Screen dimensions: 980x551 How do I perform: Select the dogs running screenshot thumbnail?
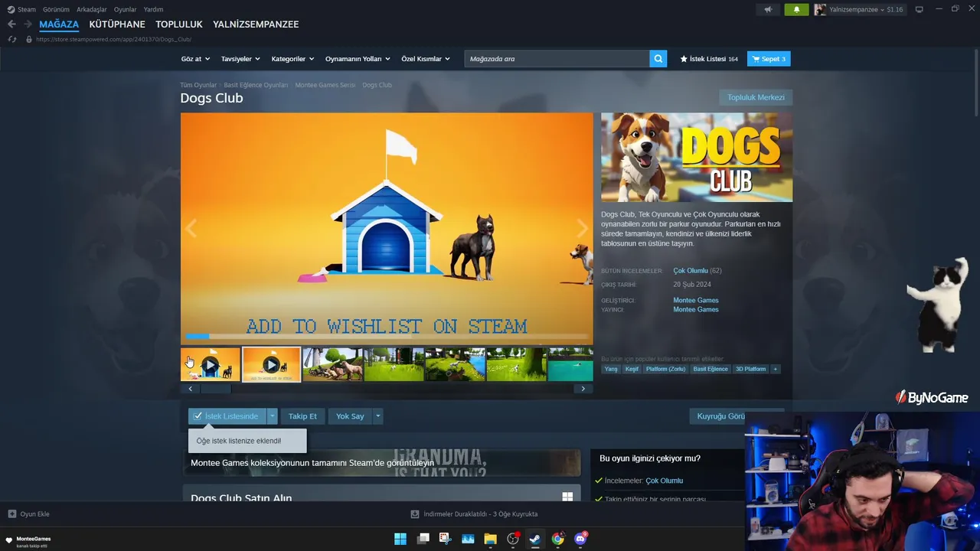pyautogui.click(x=332, y=364)
